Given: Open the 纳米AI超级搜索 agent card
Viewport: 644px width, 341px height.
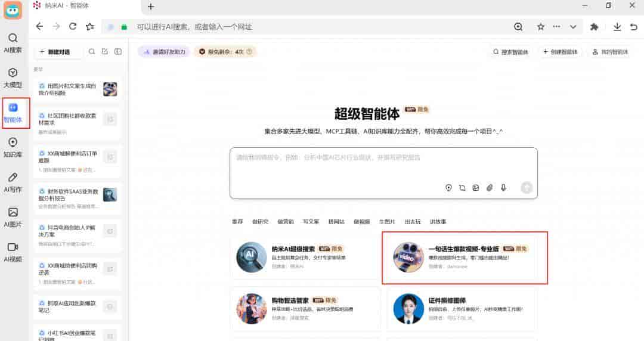Looking at the screenshot, I should 305,257.
